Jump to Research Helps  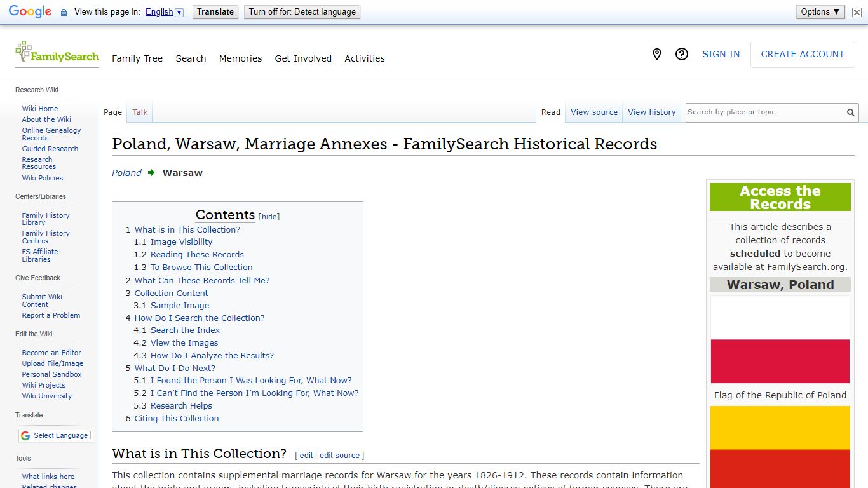click(x=181, y=406)
